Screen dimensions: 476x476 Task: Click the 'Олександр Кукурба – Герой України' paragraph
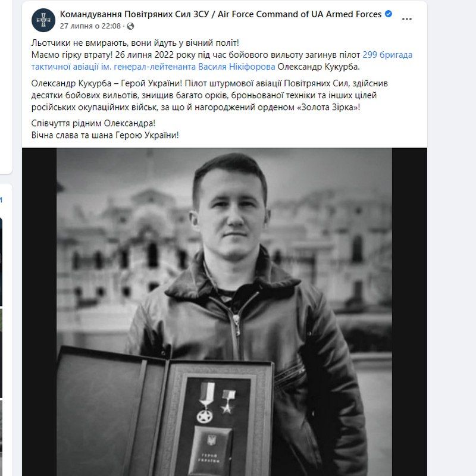(209, 95)
